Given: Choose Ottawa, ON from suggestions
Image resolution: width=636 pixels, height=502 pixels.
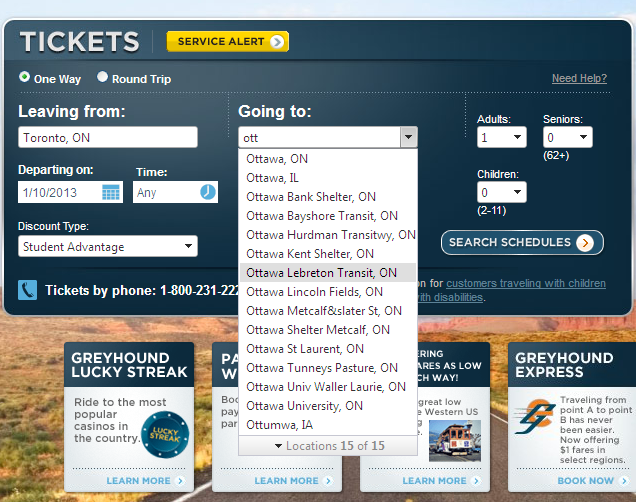Looking at the screenshot, I should point(328,159).
